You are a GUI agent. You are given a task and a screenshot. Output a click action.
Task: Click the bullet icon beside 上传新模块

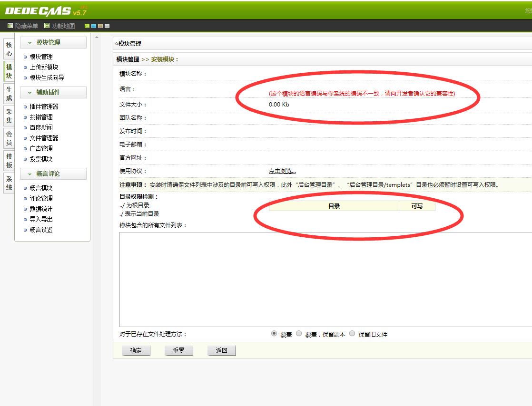coord(26,68)
